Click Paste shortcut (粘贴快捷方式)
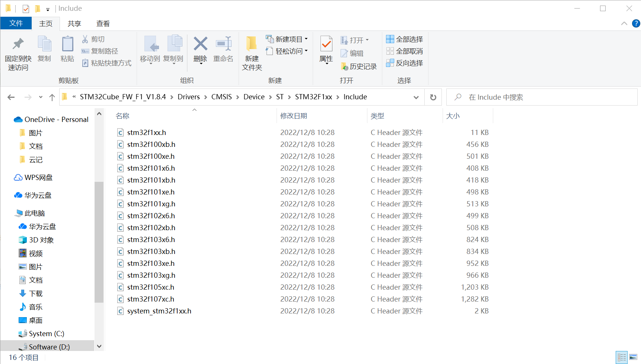Image resolution: width=641 pixels, height=364 pixels. click(106, 63)
